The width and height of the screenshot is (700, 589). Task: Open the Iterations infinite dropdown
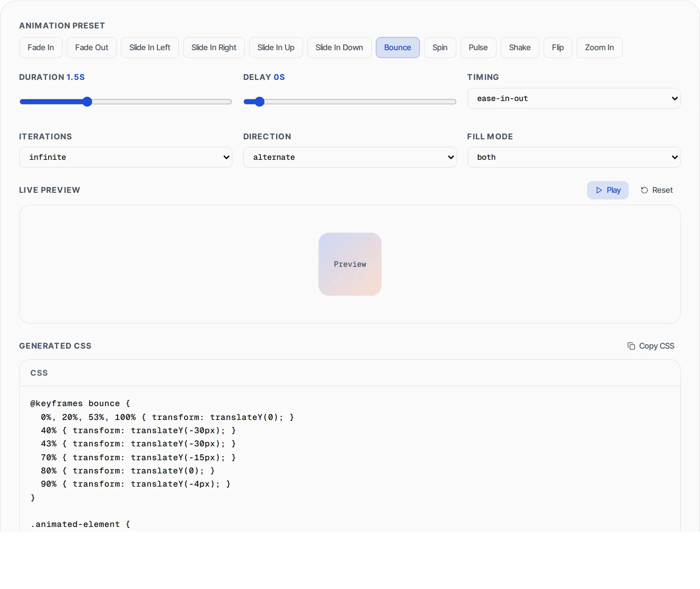pyautogui.click(x=125, y=157)
